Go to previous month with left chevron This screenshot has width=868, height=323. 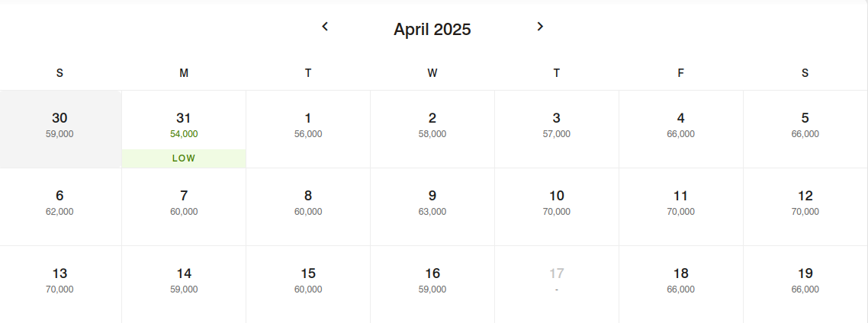tap(325, 26)
